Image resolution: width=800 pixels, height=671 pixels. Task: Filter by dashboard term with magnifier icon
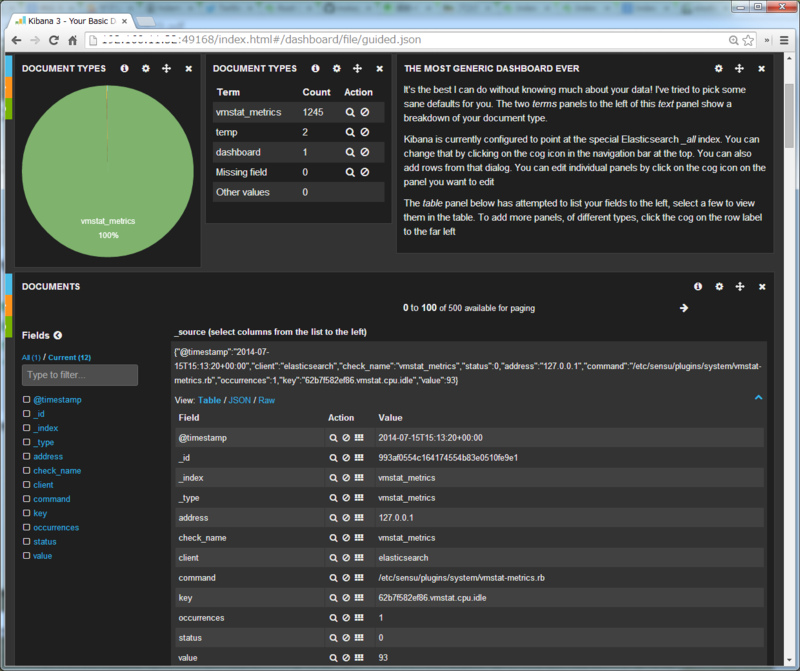point(350,152)
